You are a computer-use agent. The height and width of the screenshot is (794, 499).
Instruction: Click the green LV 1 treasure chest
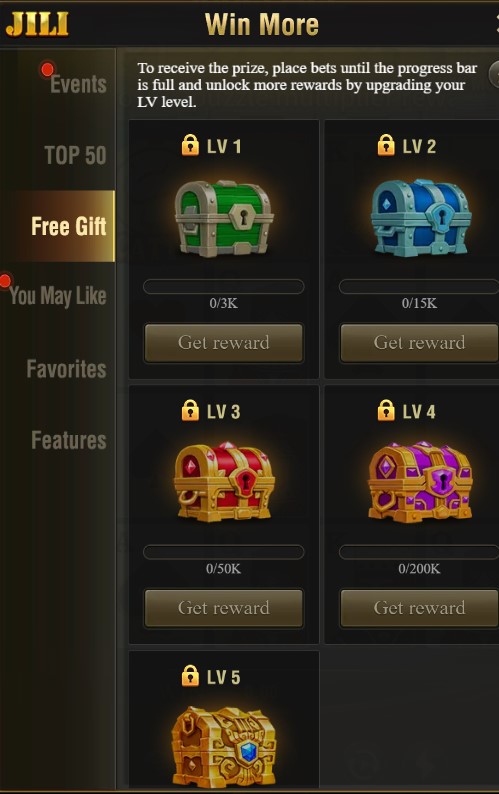coord(224,218)
